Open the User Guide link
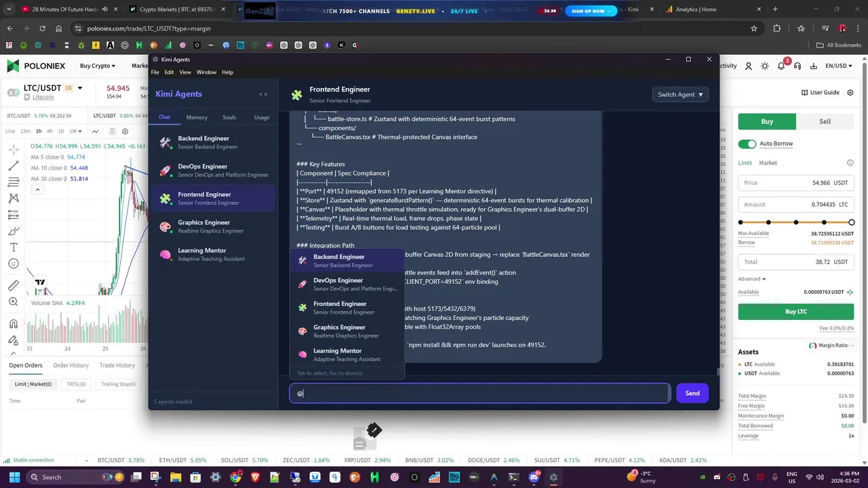868x488 pixels. 821,92
